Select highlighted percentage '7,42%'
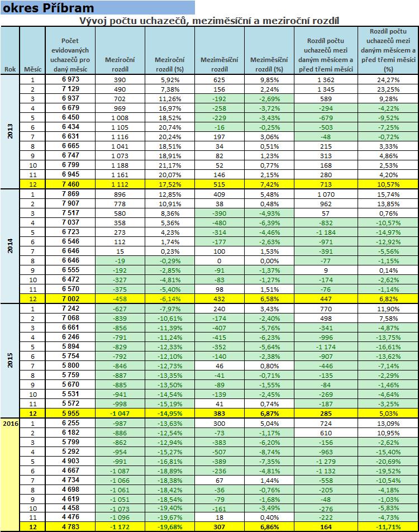This screenshot has width=419, height=532. tap(269, 184)
